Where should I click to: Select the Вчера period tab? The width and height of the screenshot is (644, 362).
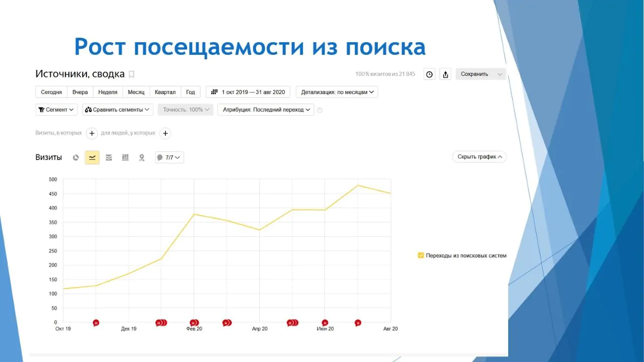pos(80,92)
